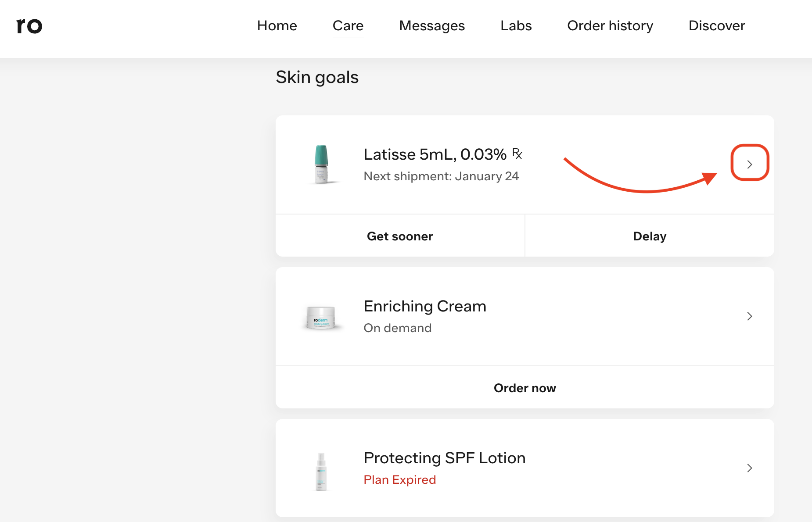Click the Latisse 5mL, 0.03% title
Image resolution: width=812 pixels, height=522 pixels.
click(435, 154)
